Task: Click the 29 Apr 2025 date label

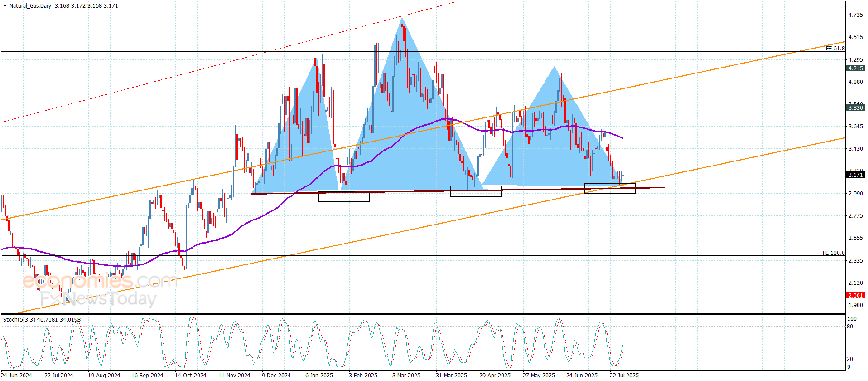Action: pyautogui.click(x=495, y=375)
